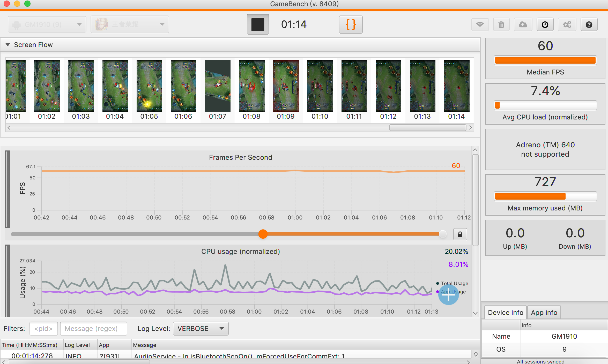Switch to the App info tab
This screenshot has height=364, width=608.
pos(544,312)
